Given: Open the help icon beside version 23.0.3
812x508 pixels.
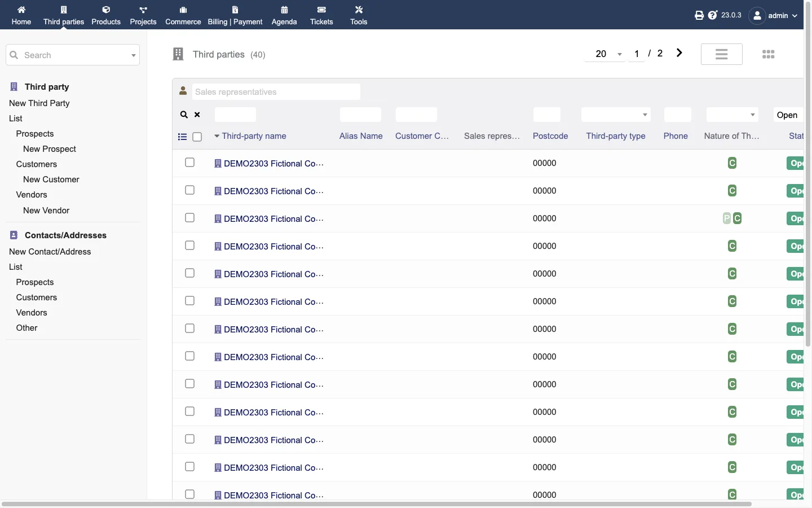Looking at the screenshot, I should [x=713, y=15].
